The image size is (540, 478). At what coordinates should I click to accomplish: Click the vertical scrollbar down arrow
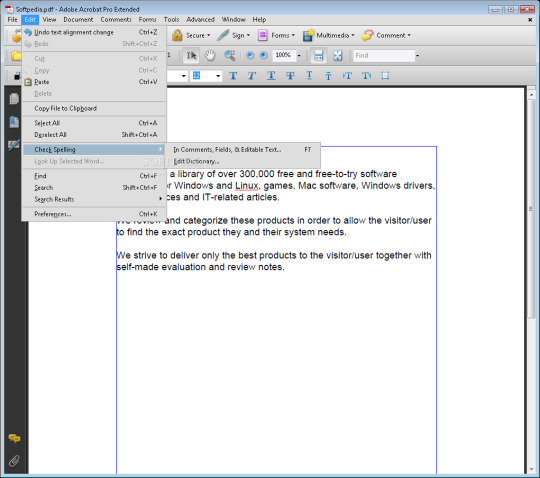pyautogui.click(x=531, y=470)
